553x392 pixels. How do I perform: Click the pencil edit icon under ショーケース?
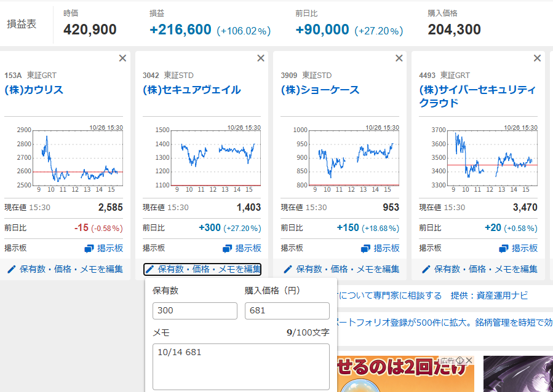tap(288, 270)
